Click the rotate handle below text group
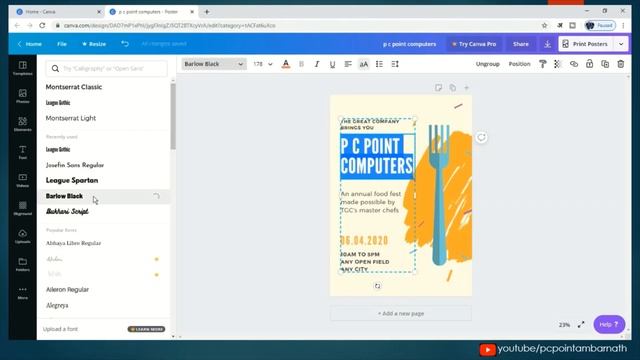The image size is (640, 360). (x=377, y=286)
